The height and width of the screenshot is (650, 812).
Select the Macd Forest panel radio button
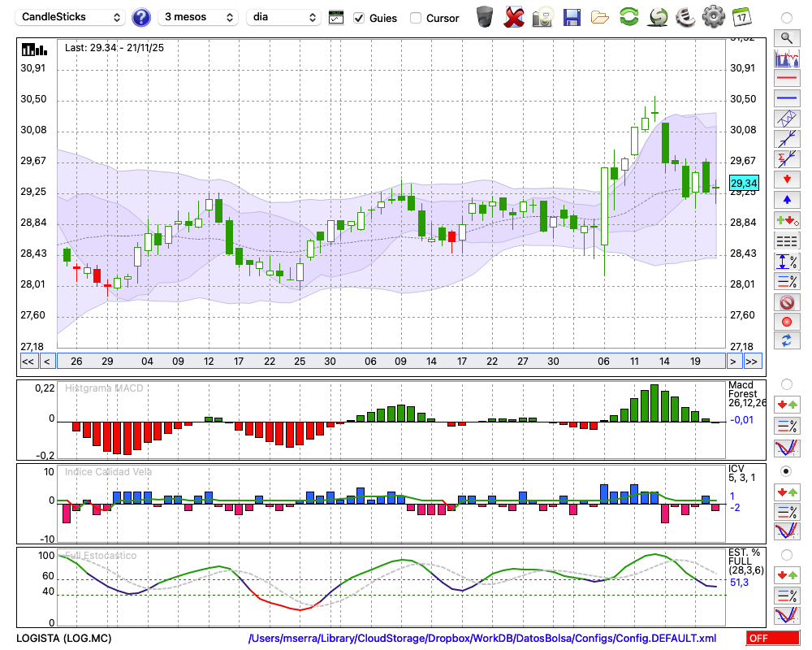point(786,383)
